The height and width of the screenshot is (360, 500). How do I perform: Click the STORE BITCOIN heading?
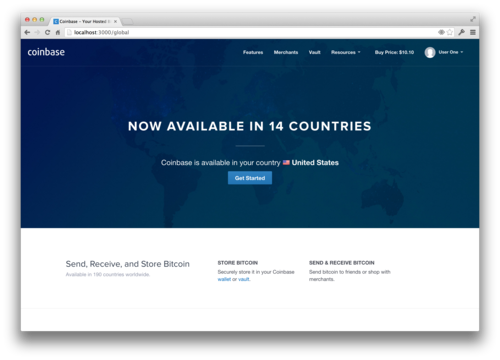(238, 263)
